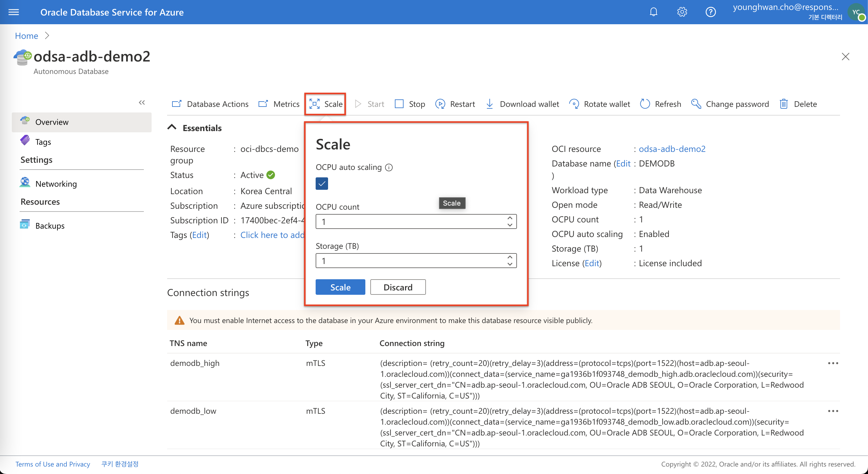Refresh the database overview
868x474 pixels.
[x=660, y=104]
